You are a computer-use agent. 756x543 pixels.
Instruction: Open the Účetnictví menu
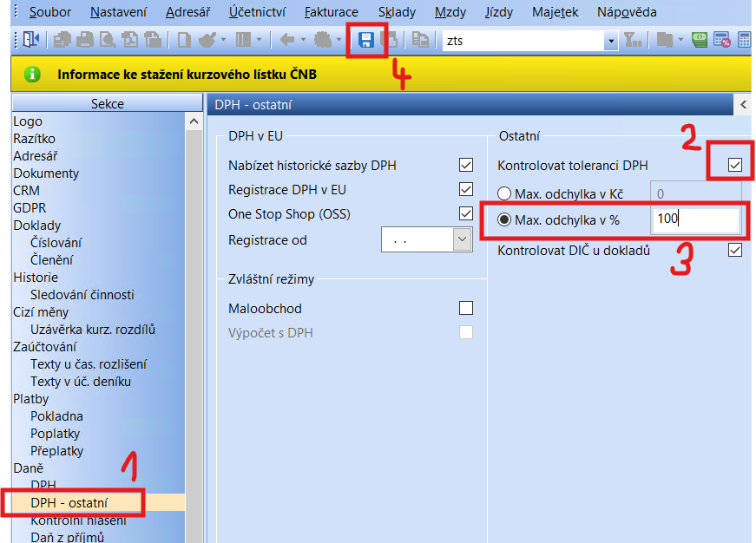pos(257,12)
